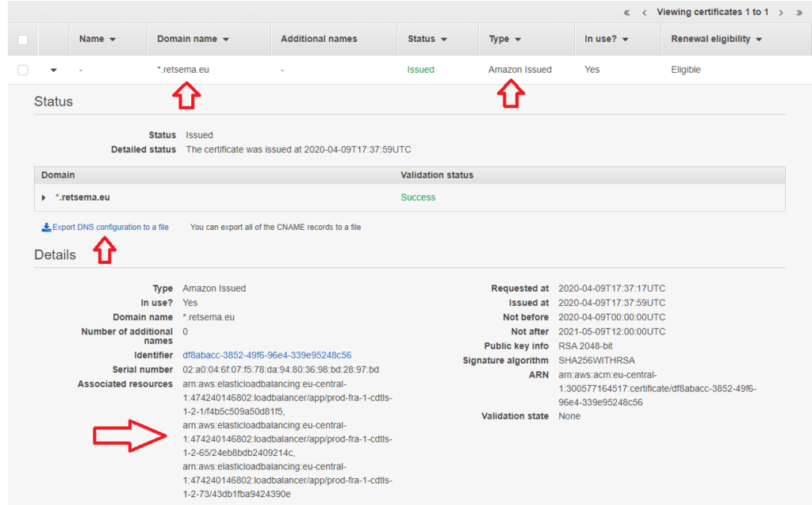Go to previous certificates page
This screenshot has width=812, height=505.
tap(644, 12)
